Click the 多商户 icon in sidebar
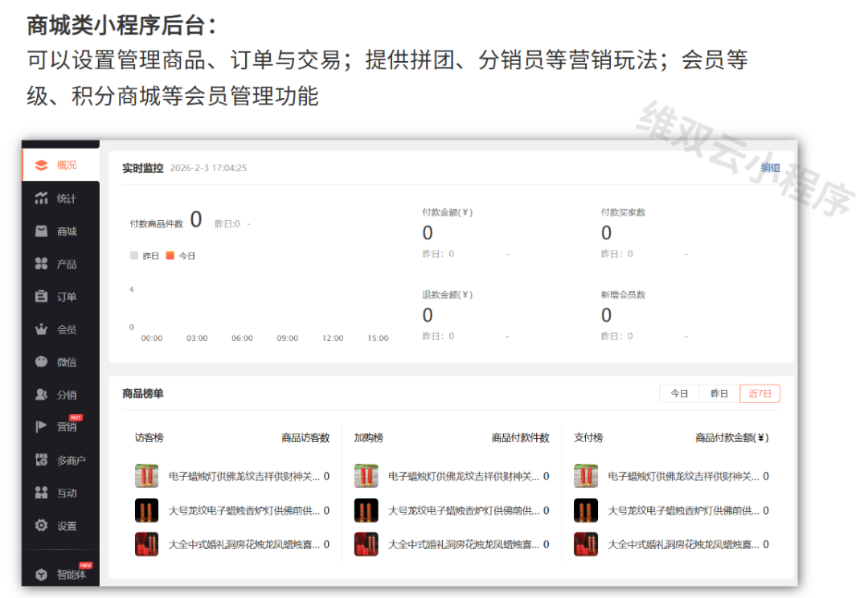868x598 pixels. (x=42, y=460)
